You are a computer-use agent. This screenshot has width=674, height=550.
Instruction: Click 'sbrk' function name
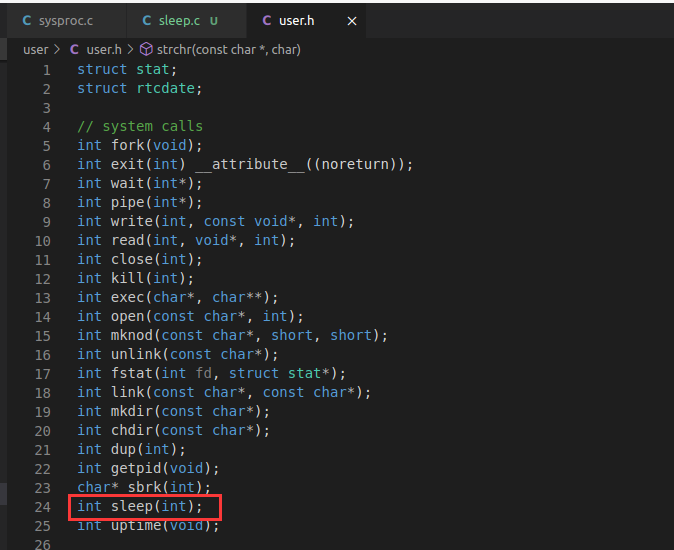pos(144,487)
